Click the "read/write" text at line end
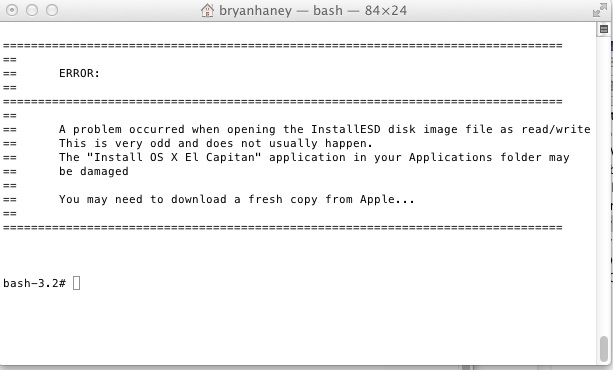The width and height of the screenshot is (613, 370). coord(556,129)
